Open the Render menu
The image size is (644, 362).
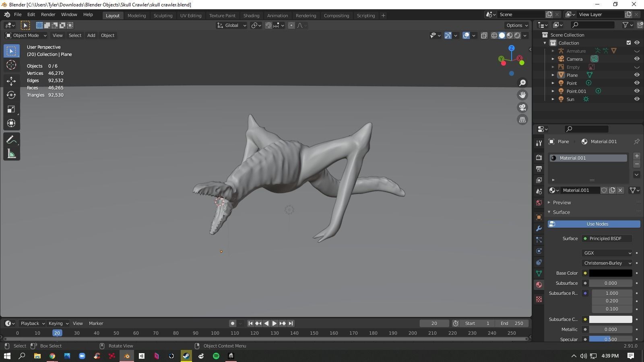[x=48, y=14]
